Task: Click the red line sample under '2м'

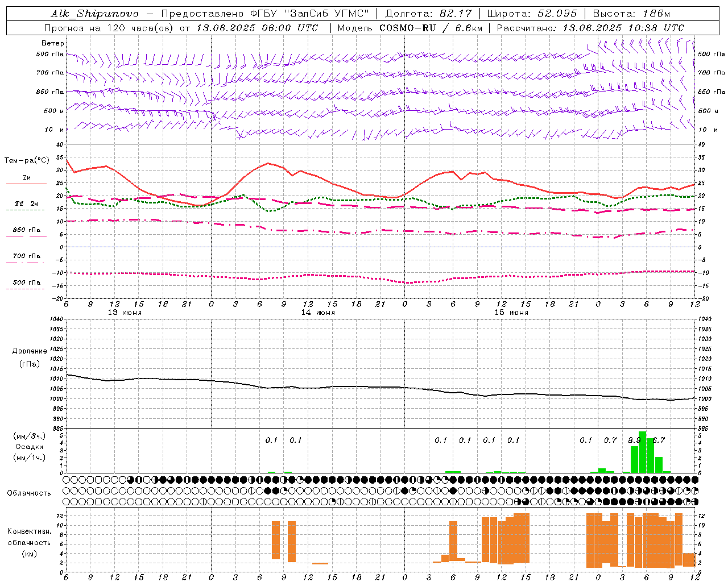Action: pyautogui.click(x=26, y=184)
